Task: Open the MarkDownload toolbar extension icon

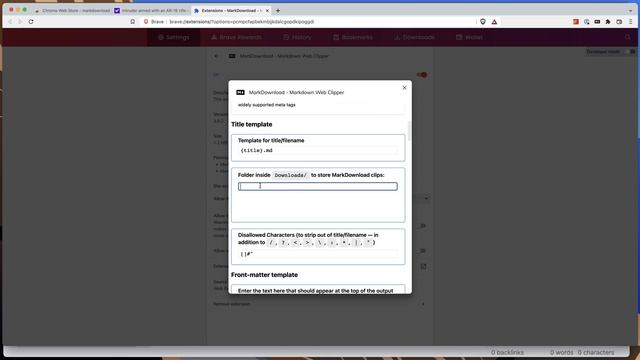Action: (x=597, y=22)
